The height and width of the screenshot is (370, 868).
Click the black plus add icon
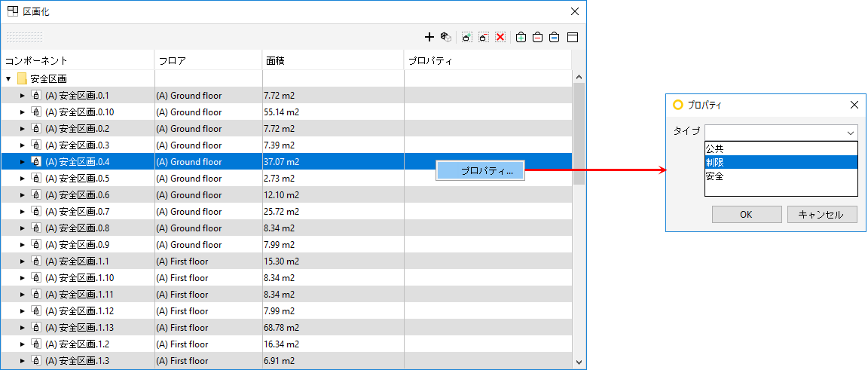(429, 37)
